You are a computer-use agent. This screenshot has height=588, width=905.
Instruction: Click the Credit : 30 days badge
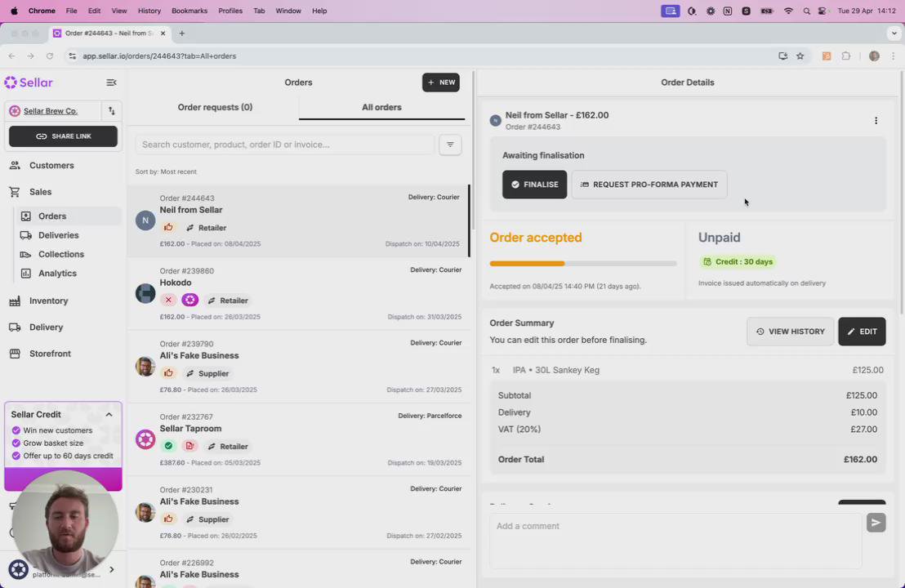click(x=737, y=262)
